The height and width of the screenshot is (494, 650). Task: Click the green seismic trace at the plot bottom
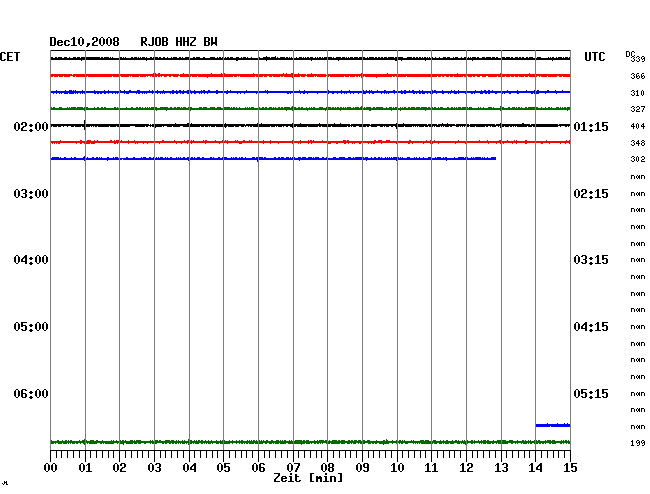point(310,442)
